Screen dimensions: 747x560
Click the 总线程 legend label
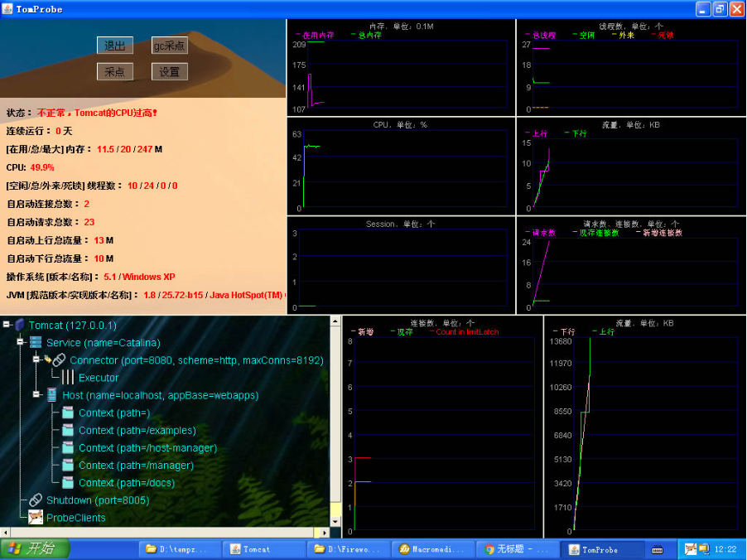tap(544, 36)
